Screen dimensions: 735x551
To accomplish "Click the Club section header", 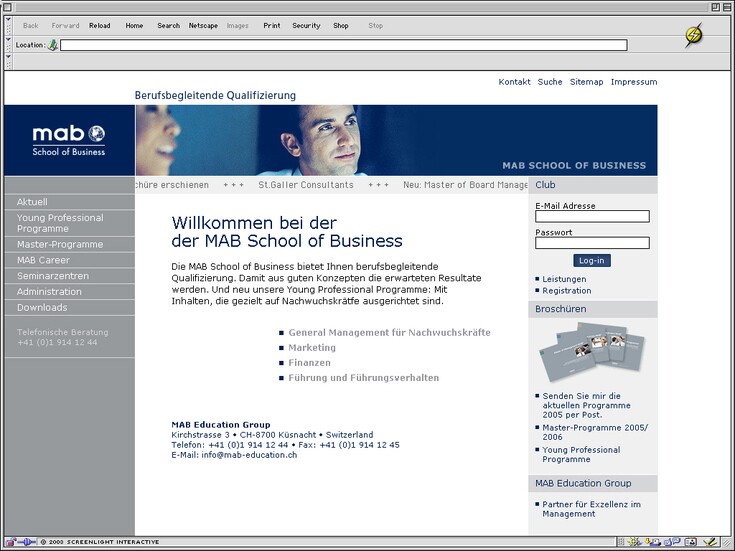I will [x=592, y=185].
